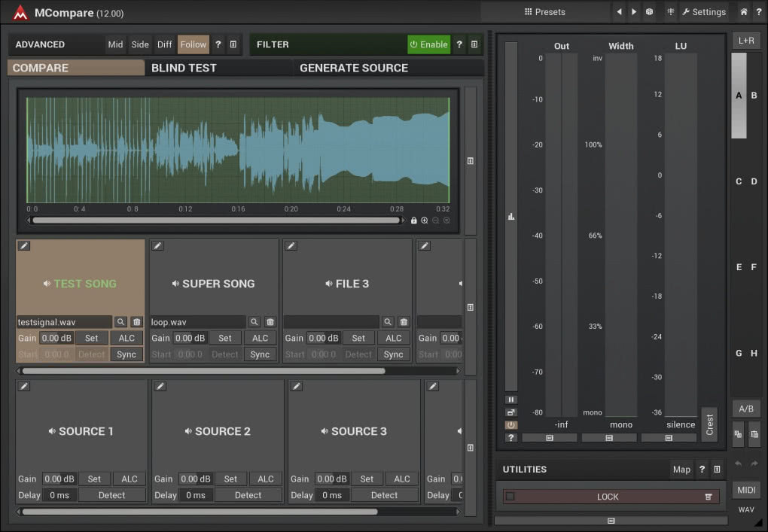This screenshot has height=532, width=768.
Task: Toggle the Follow button in Advanced
Action: pos(193,44)
